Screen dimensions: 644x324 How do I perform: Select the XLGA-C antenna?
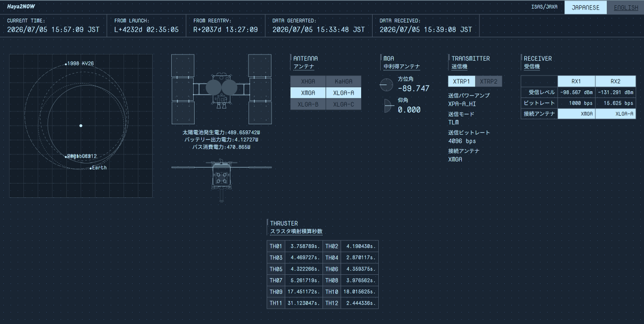pyautogui.click(x=343, y=104)
